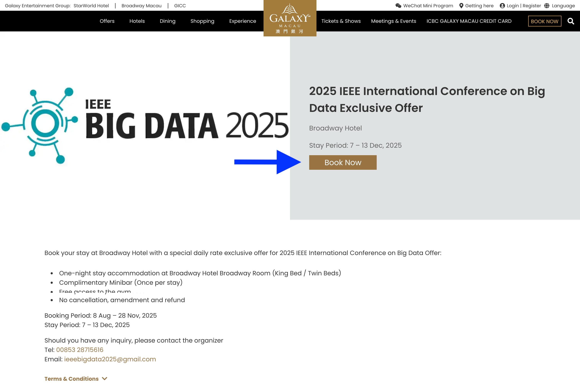Click Getting here text link
Viewport: 580px width, 392px height.
(479, 6)
